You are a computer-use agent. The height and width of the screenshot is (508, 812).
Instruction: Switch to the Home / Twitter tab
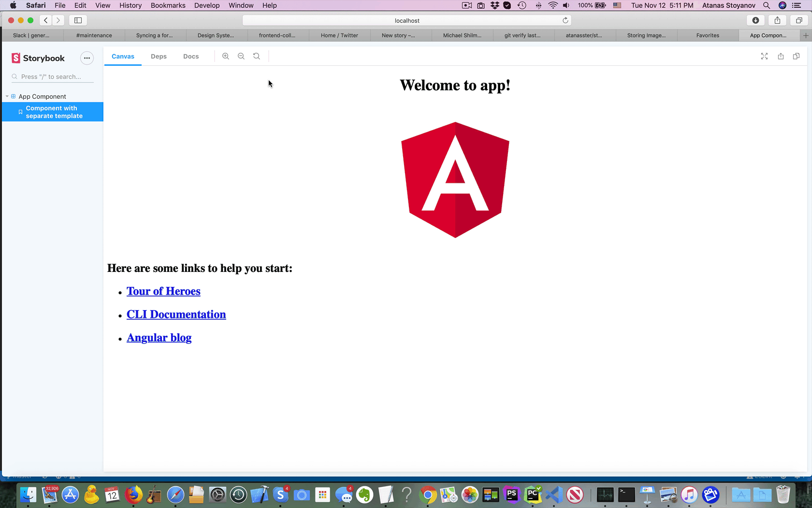339,35
